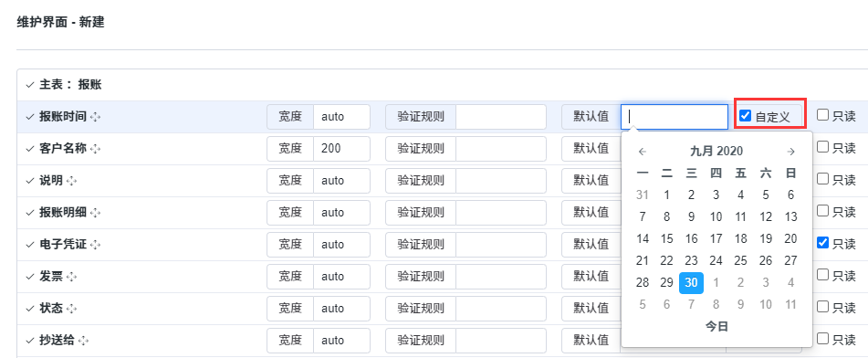Uncheck 只读 for the 电子凭证 row
Viewport: 868px width, 358px height.
[x=823, y=242]
